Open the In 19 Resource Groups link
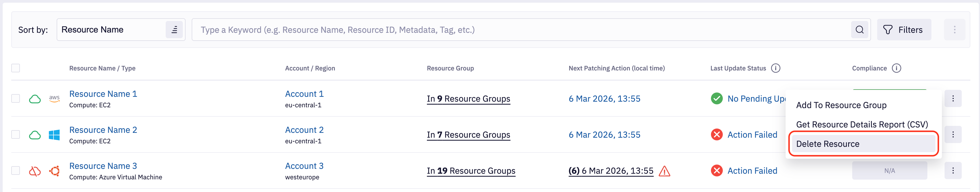 pos(471,171)
